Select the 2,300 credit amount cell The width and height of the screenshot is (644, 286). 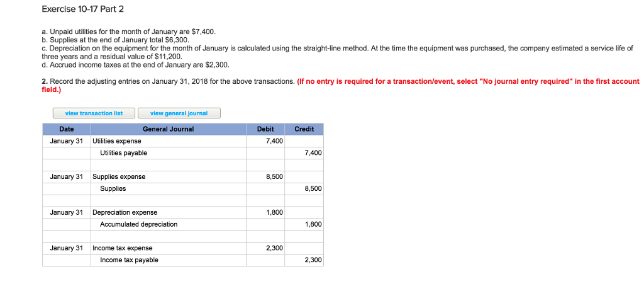click(304, 260)
